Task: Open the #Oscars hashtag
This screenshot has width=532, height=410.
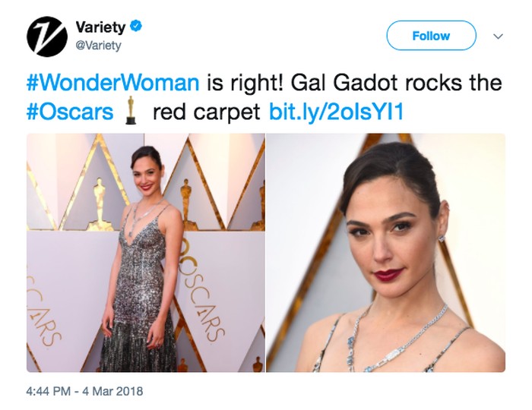Action: click(69, 112)
